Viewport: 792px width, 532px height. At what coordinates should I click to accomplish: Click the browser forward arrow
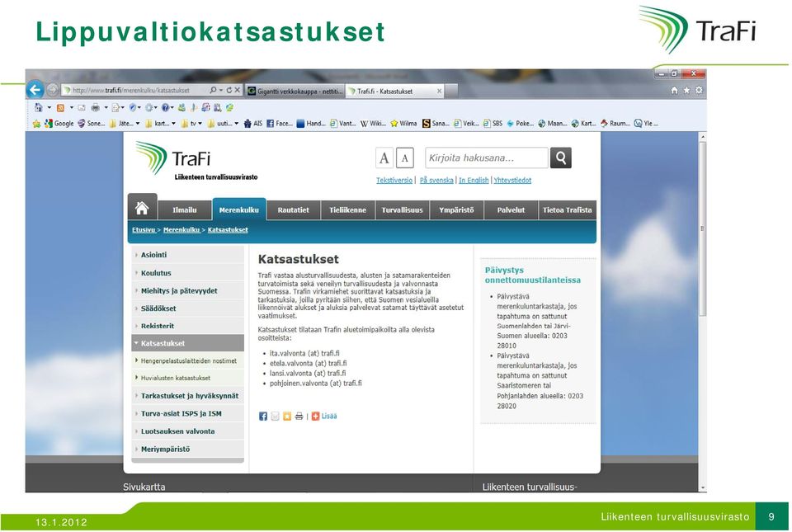tap(53, 90)
